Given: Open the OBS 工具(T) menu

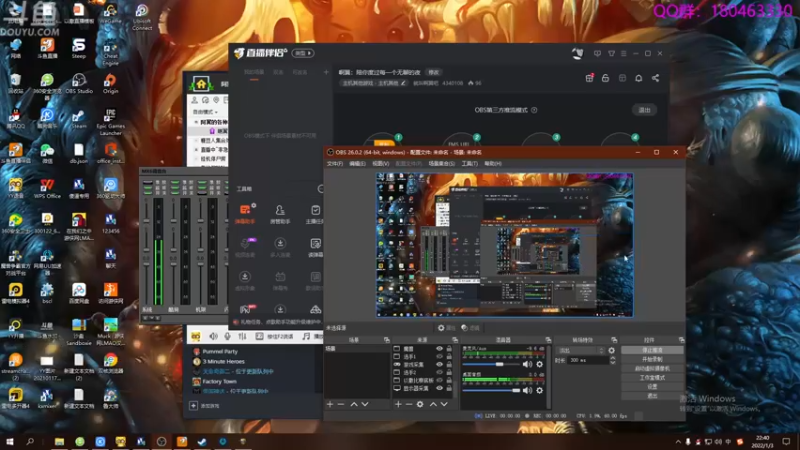Looking at the screenshot, I should [469, 164].
